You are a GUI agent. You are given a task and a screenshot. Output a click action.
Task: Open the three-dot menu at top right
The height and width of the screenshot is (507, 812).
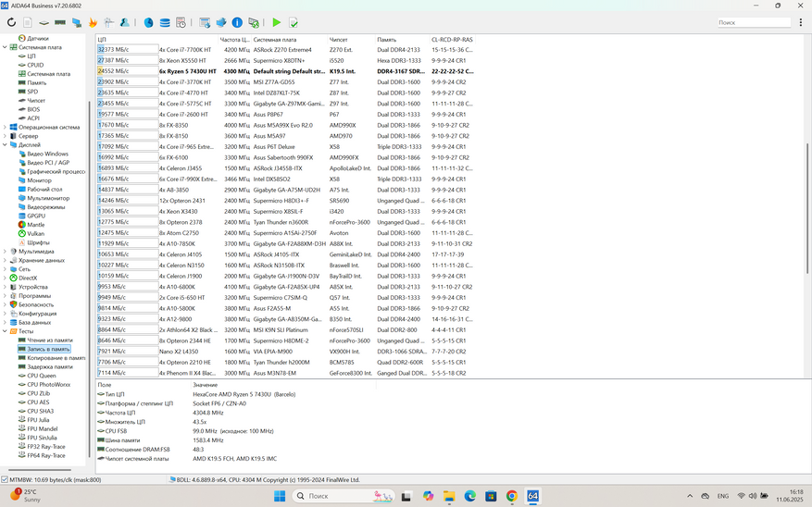(x=801, y=22)
